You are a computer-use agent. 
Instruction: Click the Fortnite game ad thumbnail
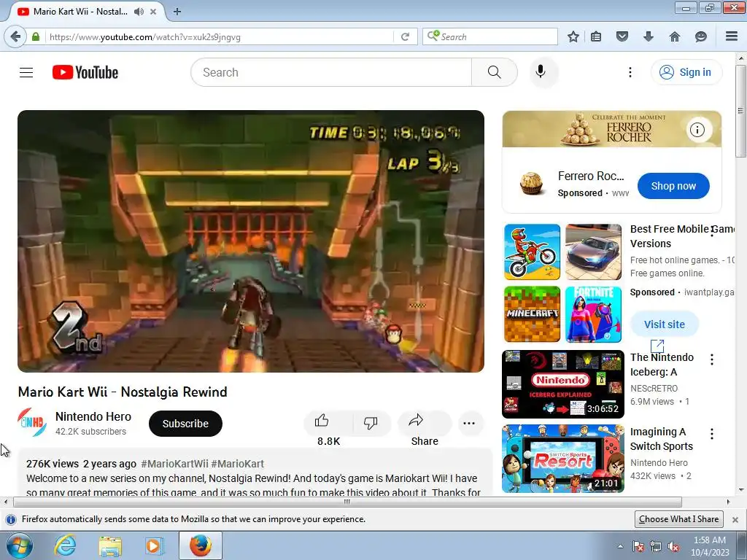593,314
